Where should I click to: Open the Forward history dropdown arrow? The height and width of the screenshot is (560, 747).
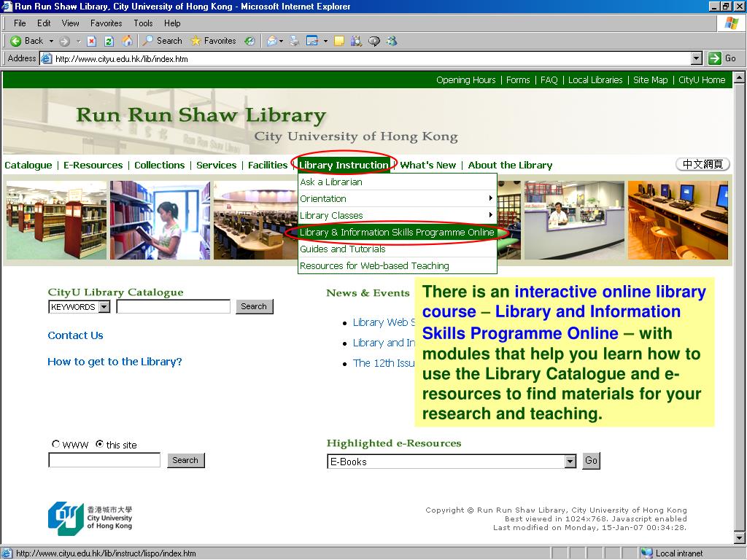tap(79, 41)
